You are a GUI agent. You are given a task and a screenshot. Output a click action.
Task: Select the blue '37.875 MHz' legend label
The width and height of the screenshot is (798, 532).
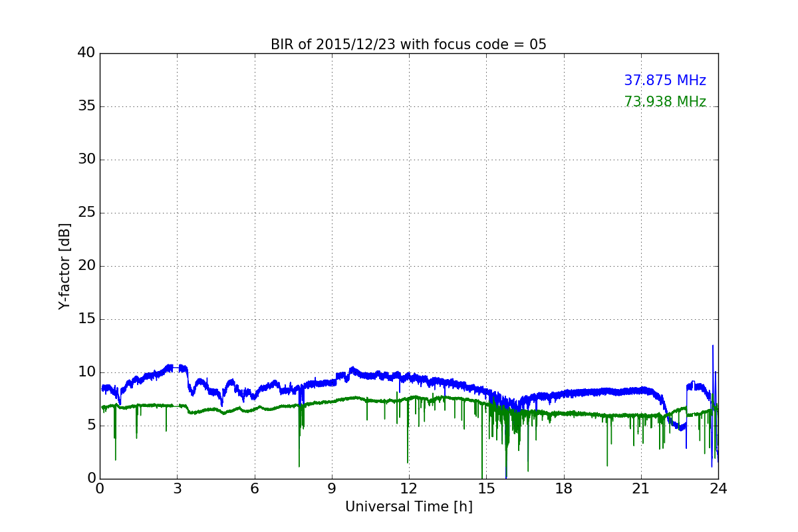click(665, 80)
